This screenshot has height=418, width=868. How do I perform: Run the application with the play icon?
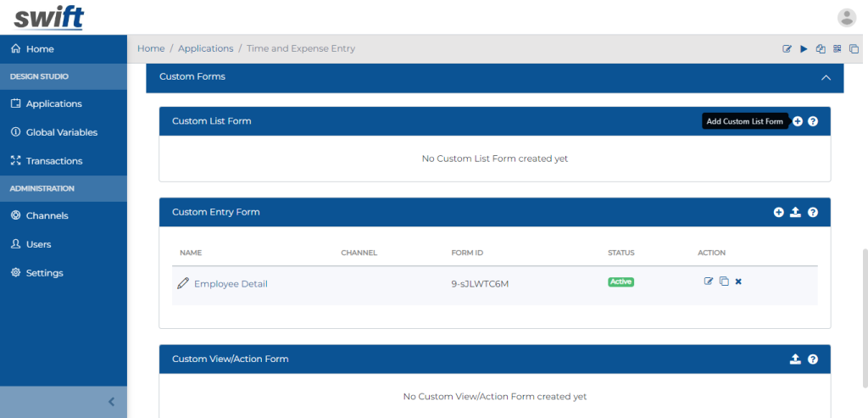click(804, 49)
